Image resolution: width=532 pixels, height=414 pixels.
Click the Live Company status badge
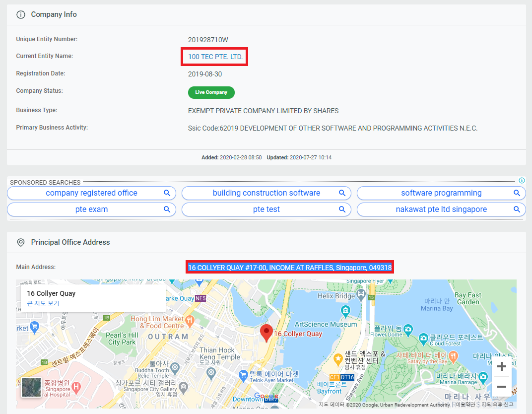point(211,92)
